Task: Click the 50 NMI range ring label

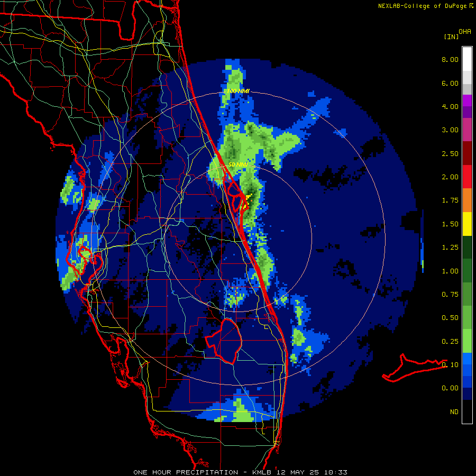Action: [238, 164]
